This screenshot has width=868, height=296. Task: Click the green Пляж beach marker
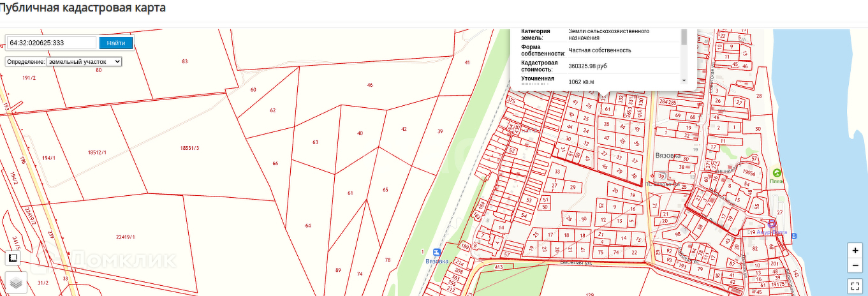[x=776, y=172]
